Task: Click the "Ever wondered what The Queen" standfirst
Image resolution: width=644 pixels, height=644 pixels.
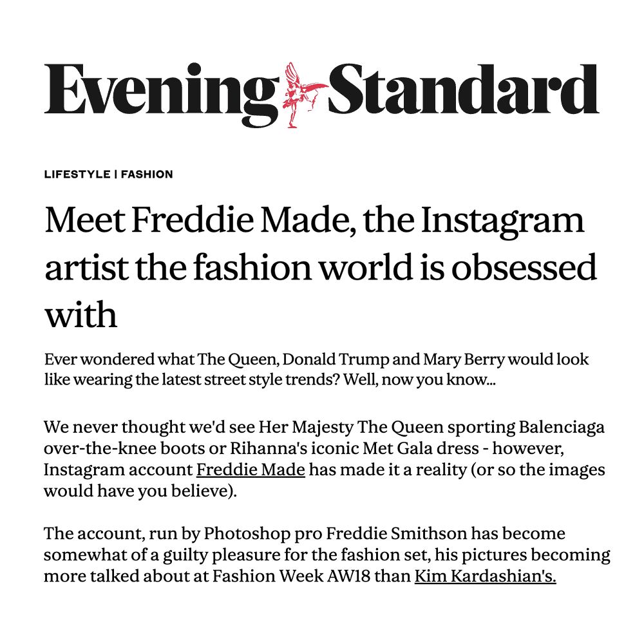Action: [316, 369]
